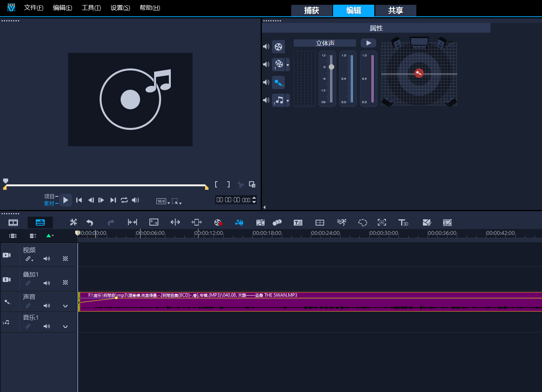Toggle transparency on 视频 track
This screenshot has width=542, height=392.
click(x=65, y=259)
